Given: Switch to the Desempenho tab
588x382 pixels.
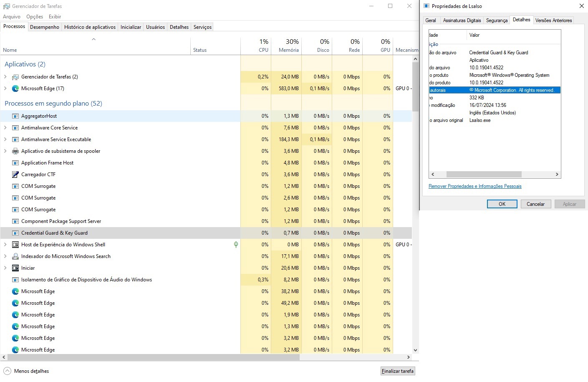Looking at the screenshot, I should [x=45, y=27].
